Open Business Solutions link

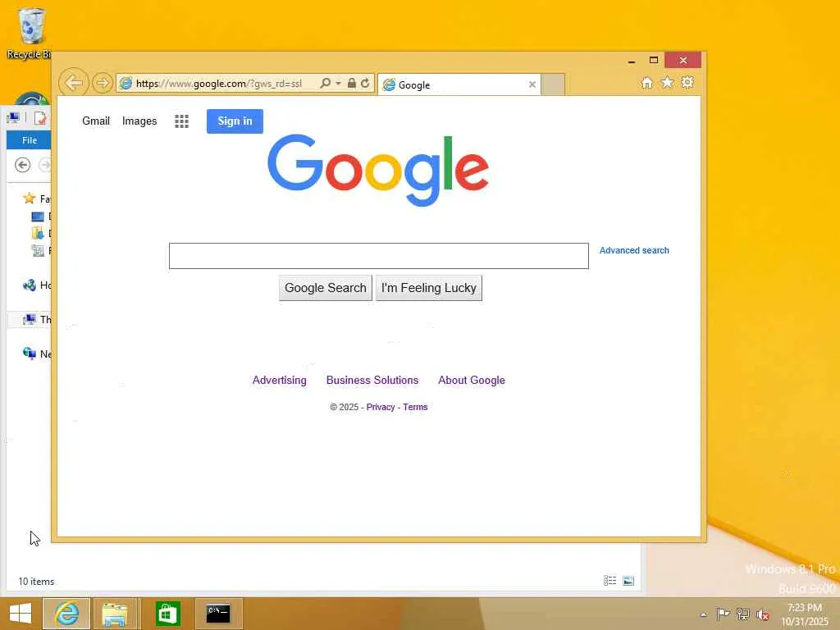tap(372, 380)
